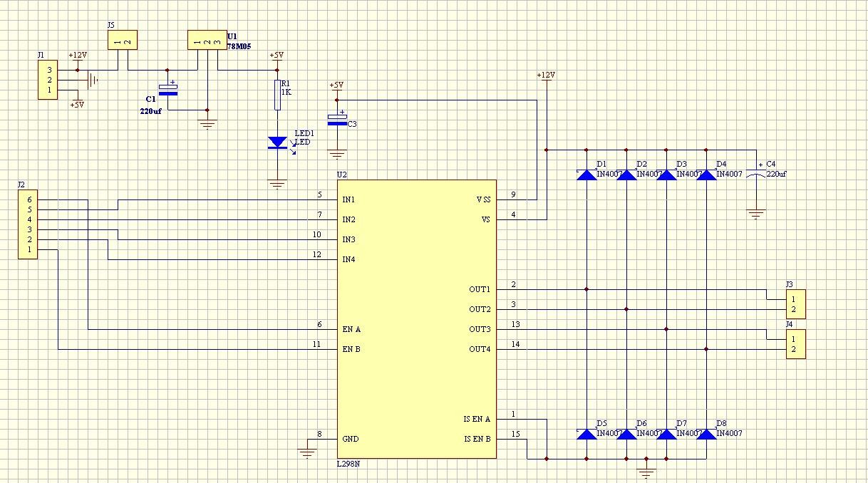Screen dimensions: 868x483
Task: Select the LED1 diode symbol
Action: coord(277,142)
